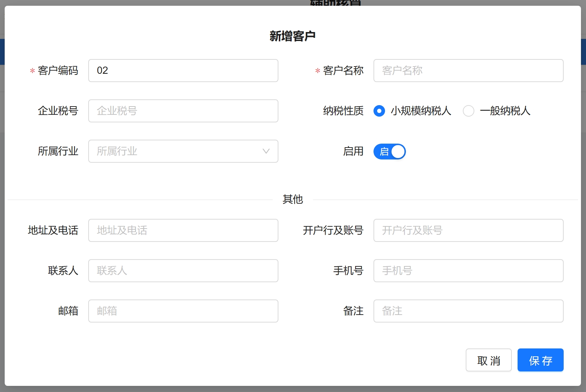
Task: Click into the 客户名称 input
Action: [468, 71]
